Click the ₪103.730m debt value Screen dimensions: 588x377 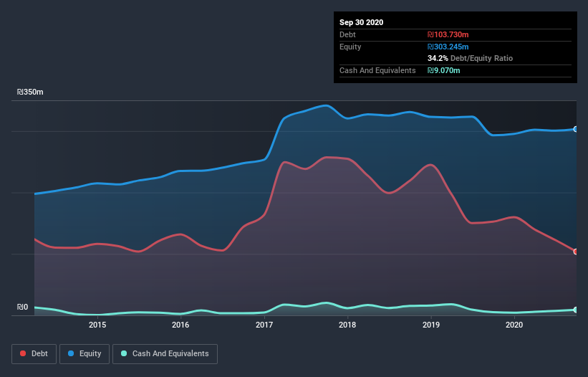tap(448, 34)
